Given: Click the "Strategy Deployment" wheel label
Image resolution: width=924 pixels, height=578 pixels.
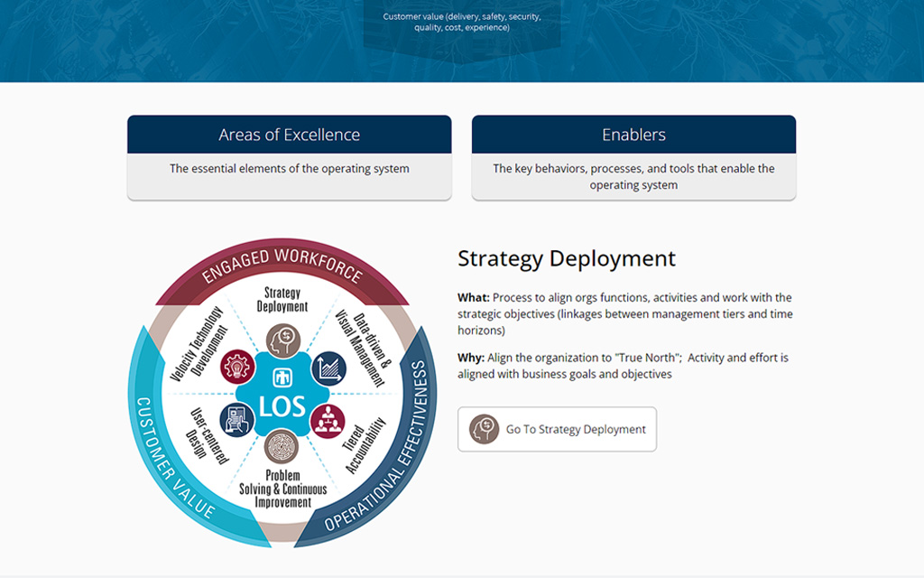Looking at the screenshot, I should [282, 300].
